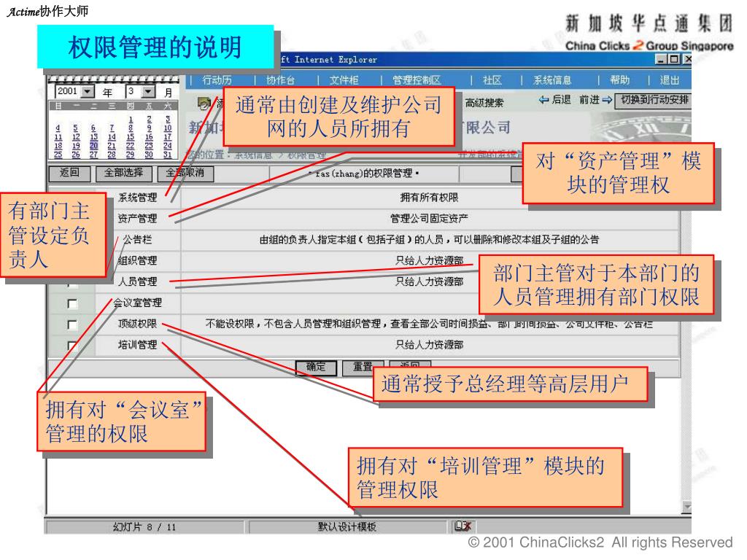
Task: Click the toolbar icon below the 行动历 menu
Action: coord(204,103)
